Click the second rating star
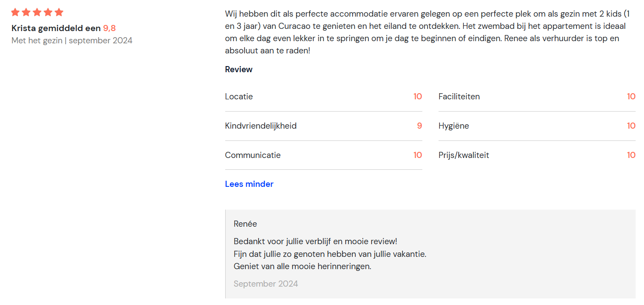 tap(26, 12)
